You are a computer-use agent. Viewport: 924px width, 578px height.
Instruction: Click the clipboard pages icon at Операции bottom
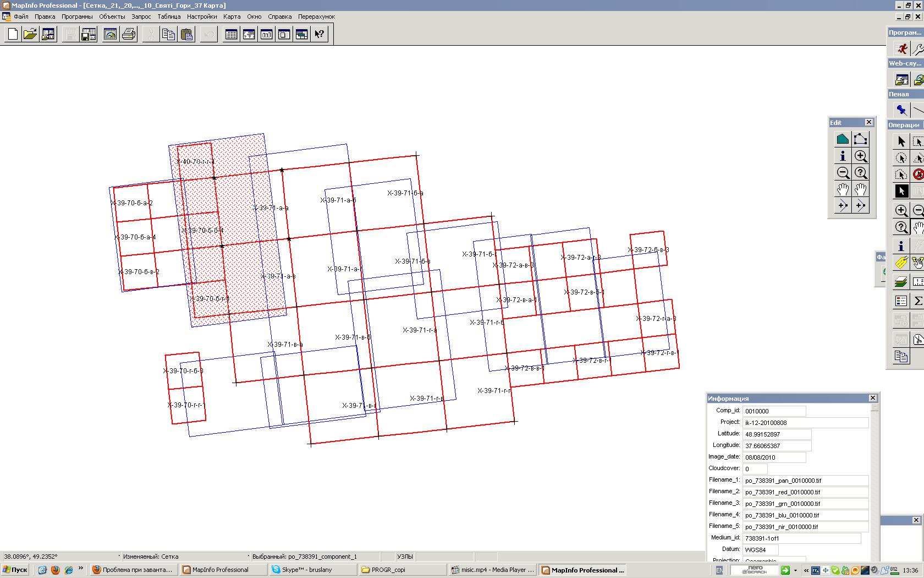click(x=901, y=356)
